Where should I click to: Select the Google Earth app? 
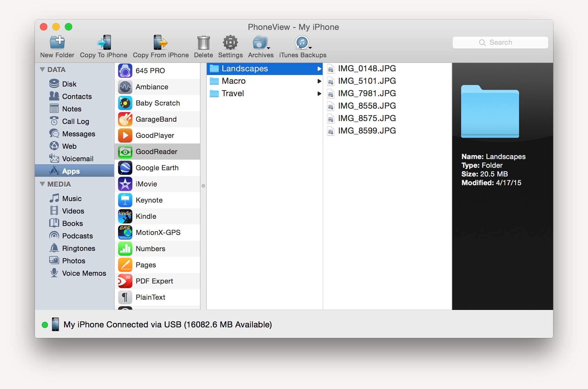[157, 168]
